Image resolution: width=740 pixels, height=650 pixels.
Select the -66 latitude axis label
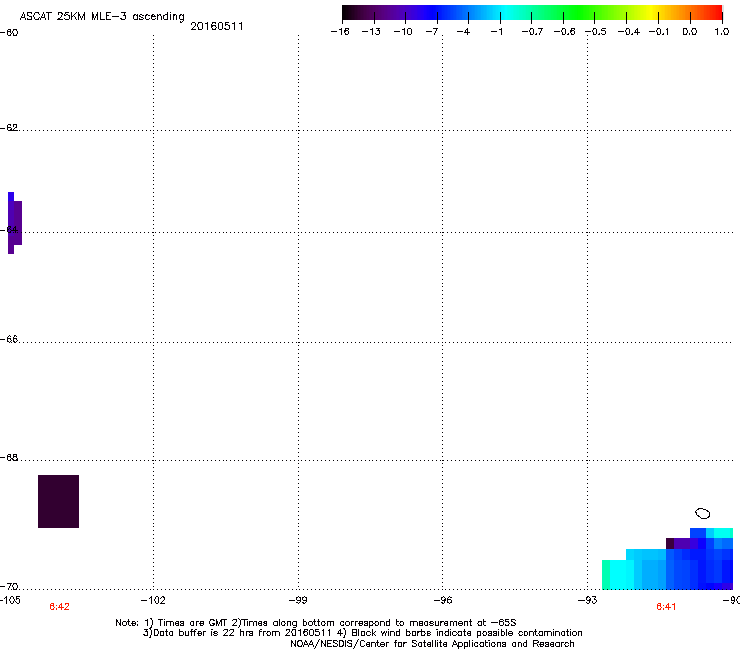[x=9, y=339]
